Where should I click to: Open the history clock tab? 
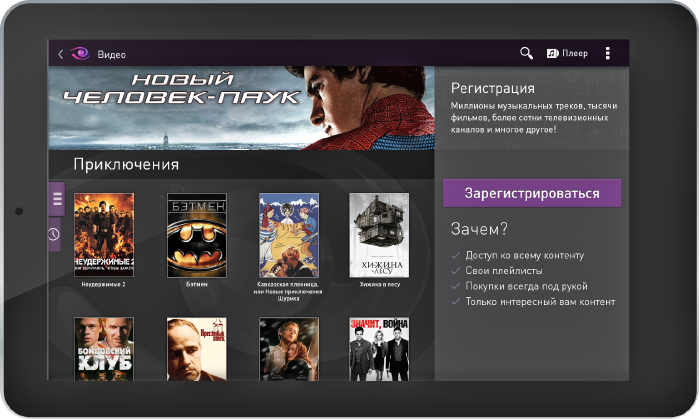point(54,234)
